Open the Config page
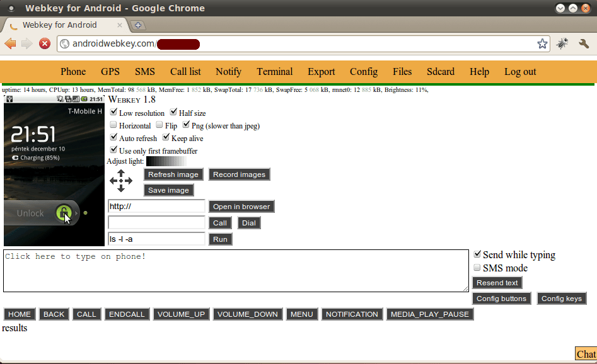The width and height of the screenshot is (597, 364). click(364, 72)
